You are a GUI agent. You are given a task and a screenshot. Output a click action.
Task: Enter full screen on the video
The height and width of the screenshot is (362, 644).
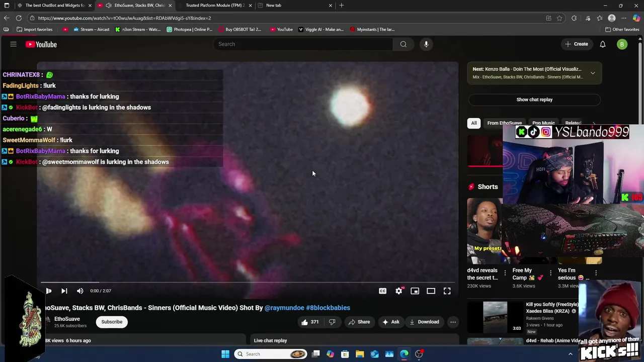coord(447,291)
